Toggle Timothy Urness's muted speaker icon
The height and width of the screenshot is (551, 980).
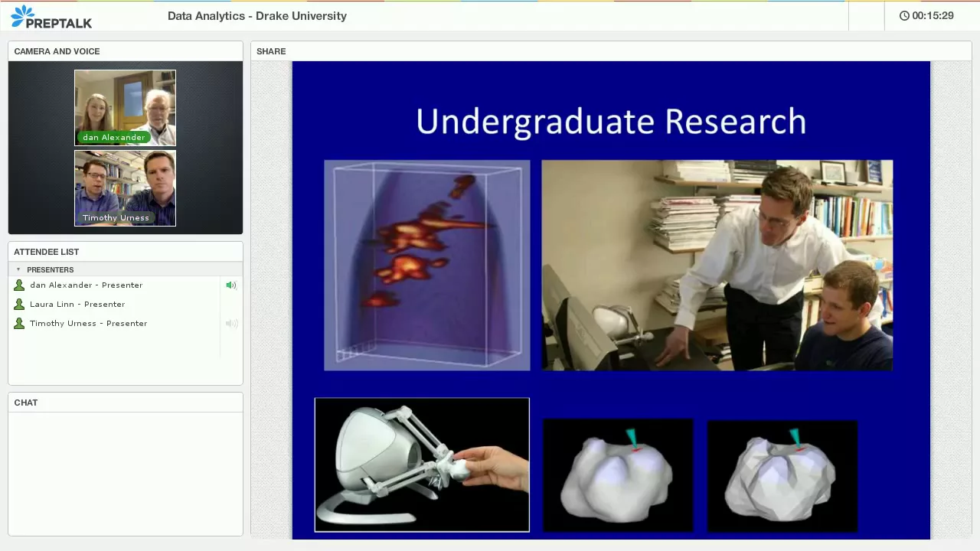(x=230, y=323)
